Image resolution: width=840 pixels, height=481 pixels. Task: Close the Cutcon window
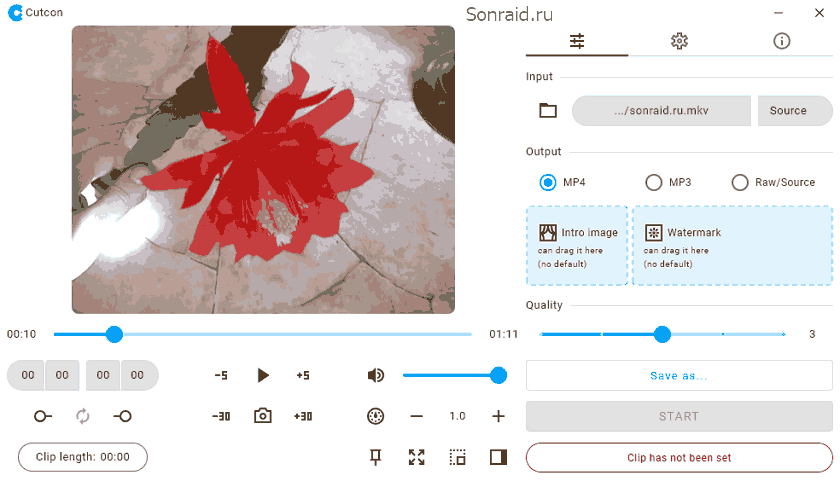coord(819,12)
